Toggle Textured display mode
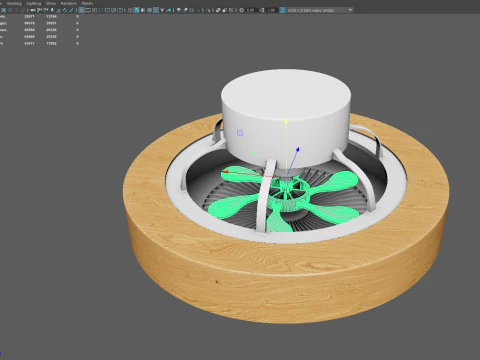The width and height of the screenshot is (480, 360). tap(156, 10)
